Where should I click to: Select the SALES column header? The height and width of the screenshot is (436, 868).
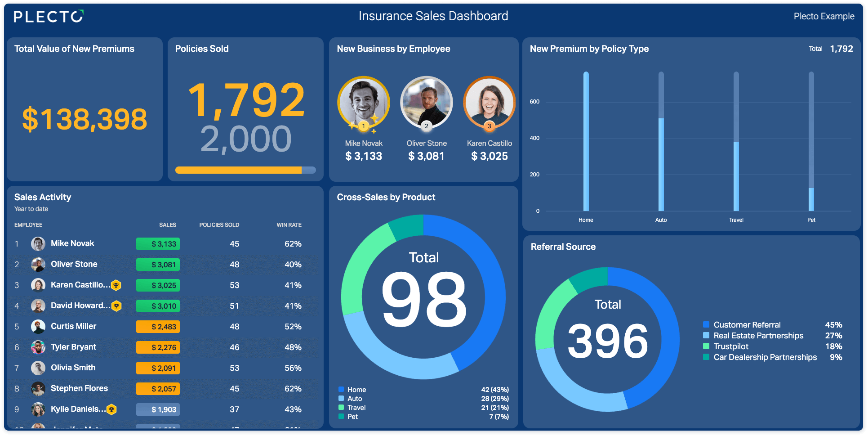[x=168, y=225]
